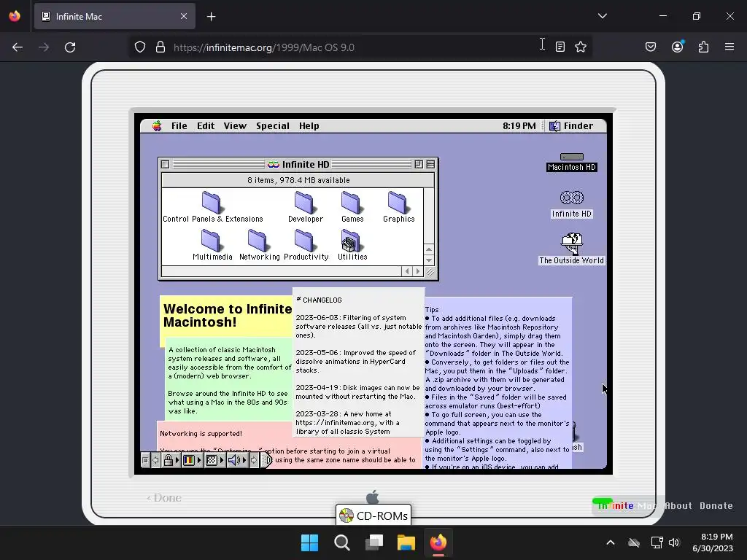Collapse the Control Strip using its end tab
Screen dimensions: 747x560
(x=267, y=460)
